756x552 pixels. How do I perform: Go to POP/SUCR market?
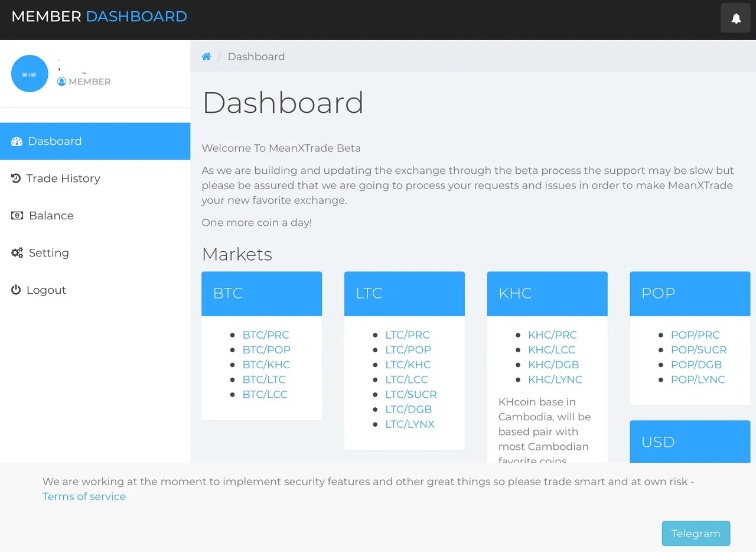point(699,349)
